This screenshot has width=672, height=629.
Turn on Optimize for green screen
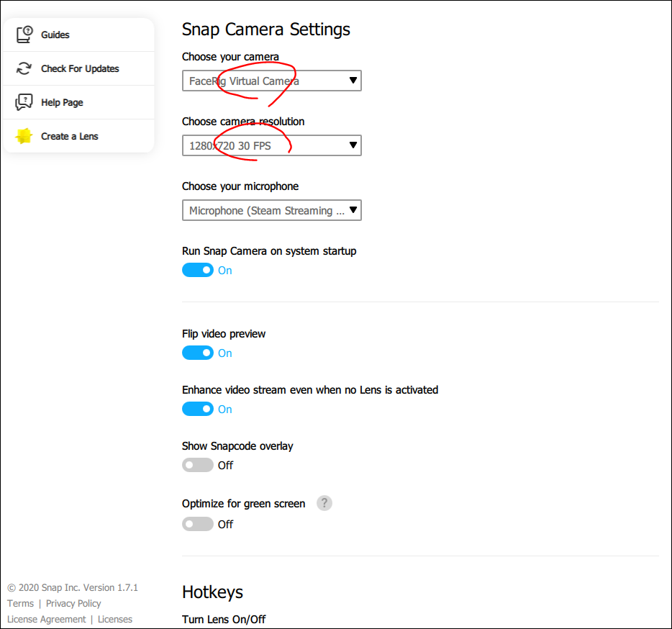[198, 524]
